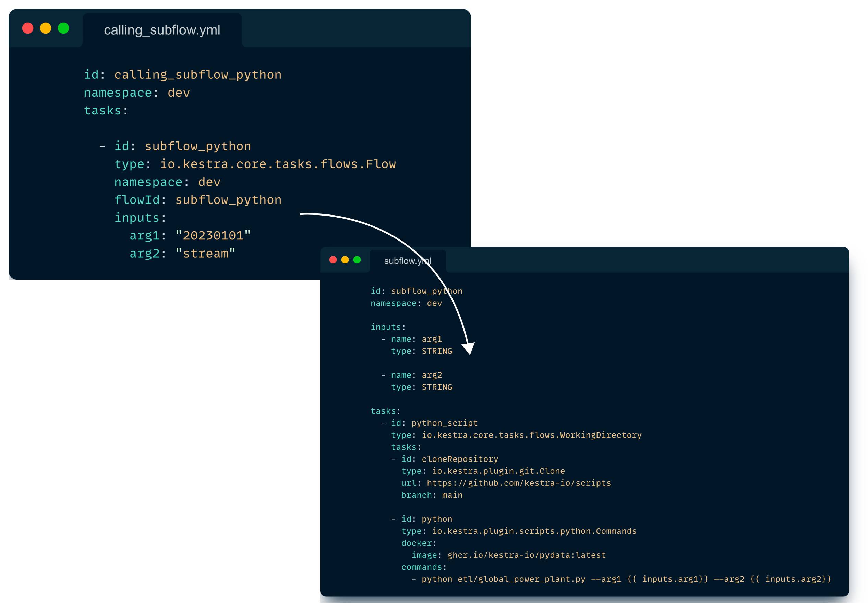Click the 'flowId: subflow_python' line

[198, 200]
